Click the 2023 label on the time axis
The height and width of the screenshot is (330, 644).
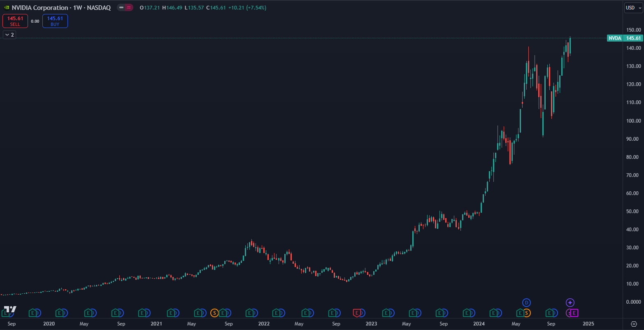(371, 324)
